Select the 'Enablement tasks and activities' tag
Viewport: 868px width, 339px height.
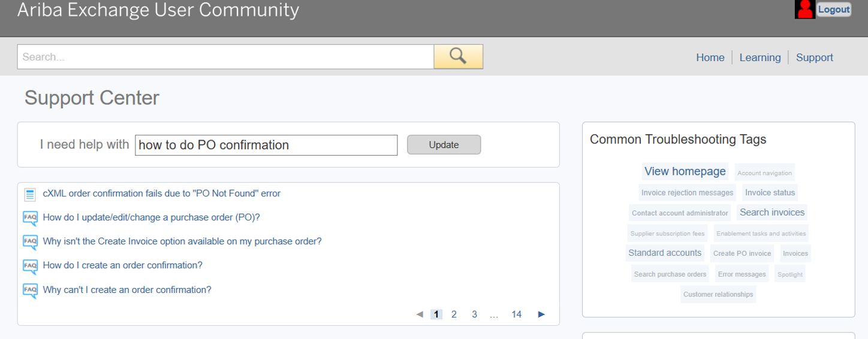[761, 234]
